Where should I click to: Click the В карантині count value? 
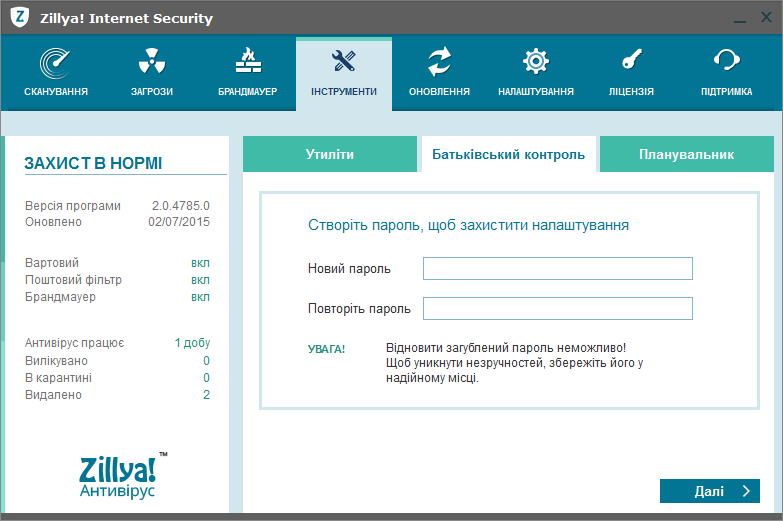[206, 378]
